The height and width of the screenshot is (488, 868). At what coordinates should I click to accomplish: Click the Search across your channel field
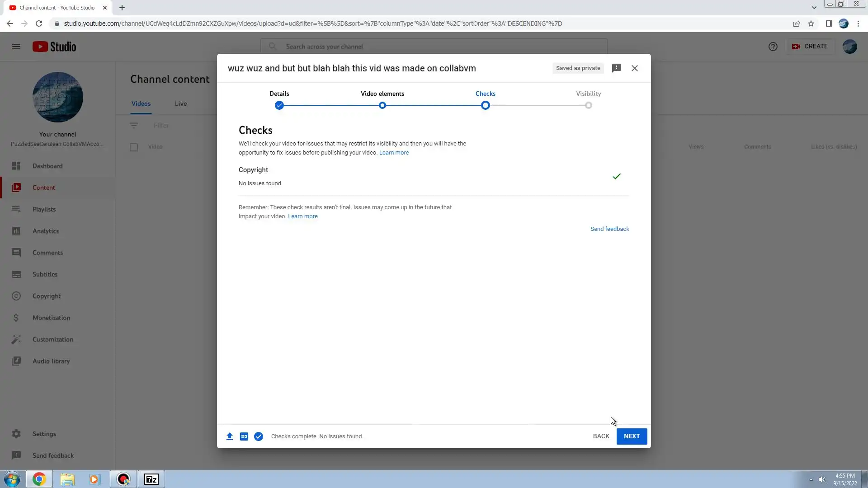[434, 47]
